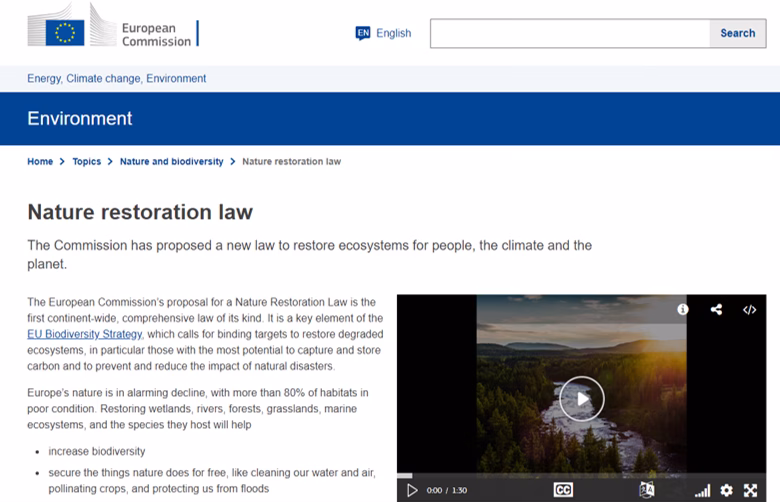The width and height of the screenshot is (780, 502).
Task: Click inside the search input field
Action: [x=569, y=33]
